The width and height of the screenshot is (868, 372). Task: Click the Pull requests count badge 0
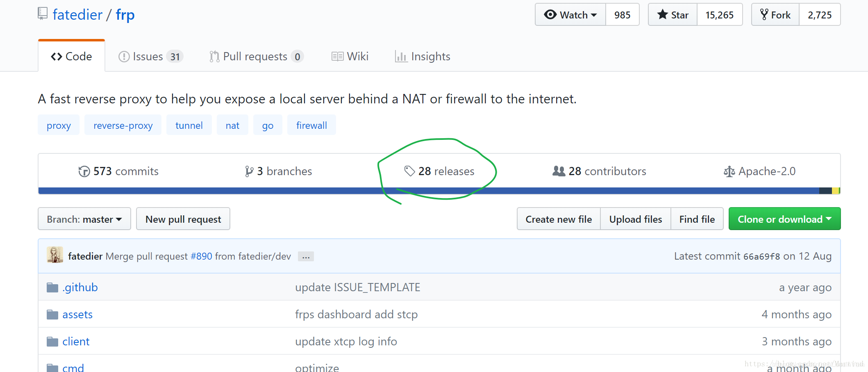coord(297,57)
